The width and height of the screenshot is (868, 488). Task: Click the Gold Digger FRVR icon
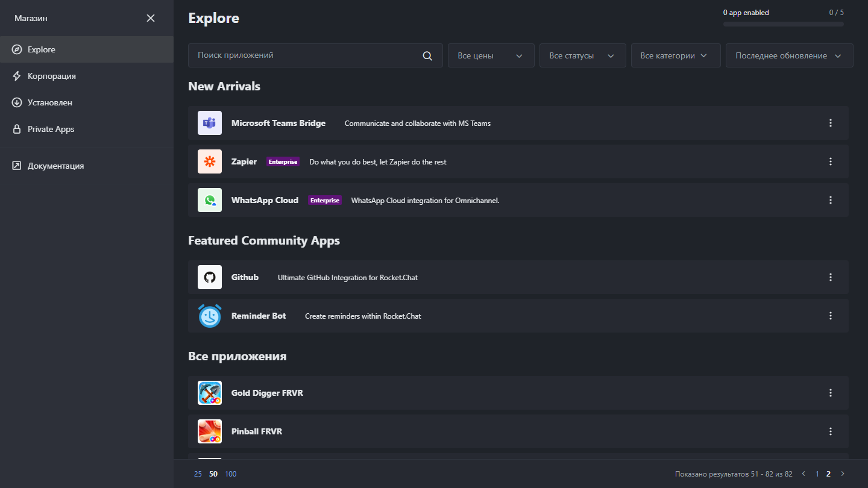click(x=210, y=393)
